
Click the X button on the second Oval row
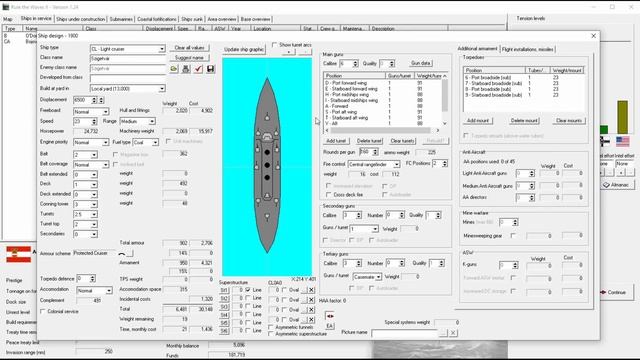(x=311, y=300)
